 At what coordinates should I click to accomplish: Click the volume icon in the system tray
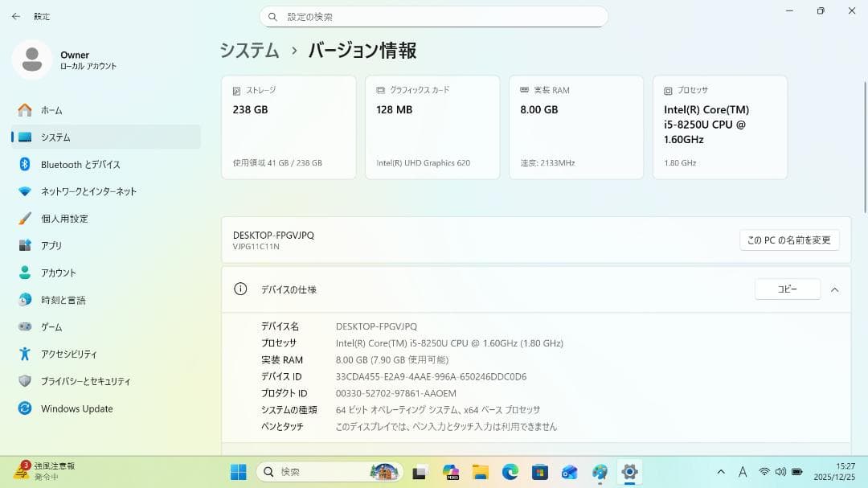pyautogui.click(x=780, y=472)
